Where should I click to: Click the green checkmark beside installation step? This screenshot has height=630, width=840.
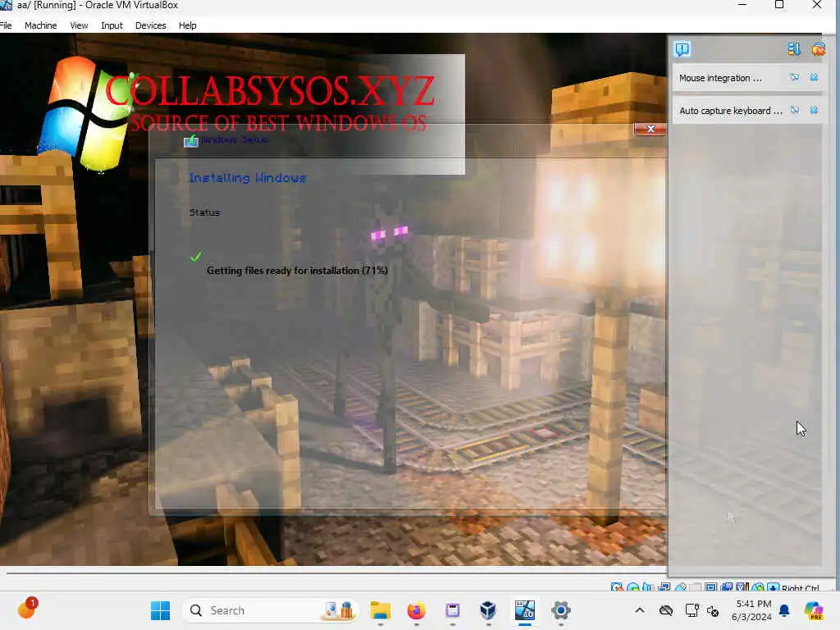(196, 257)
